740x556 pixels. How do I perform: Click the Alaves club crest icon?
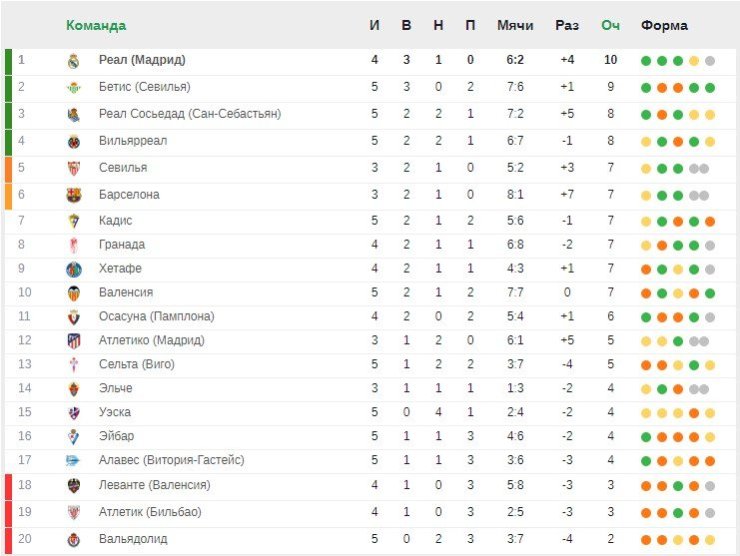(x=73, y=461)
